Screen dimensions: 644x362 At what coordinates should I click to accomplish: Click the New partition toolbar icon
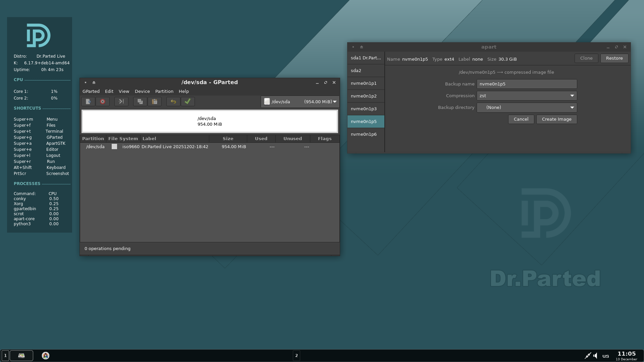click(x=88, y=102)
